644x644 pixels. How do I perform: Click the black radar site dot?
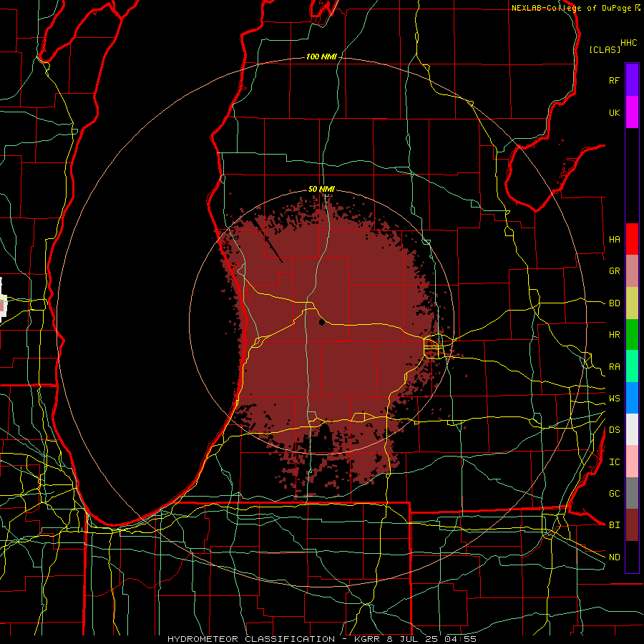(x=321, y=323)
